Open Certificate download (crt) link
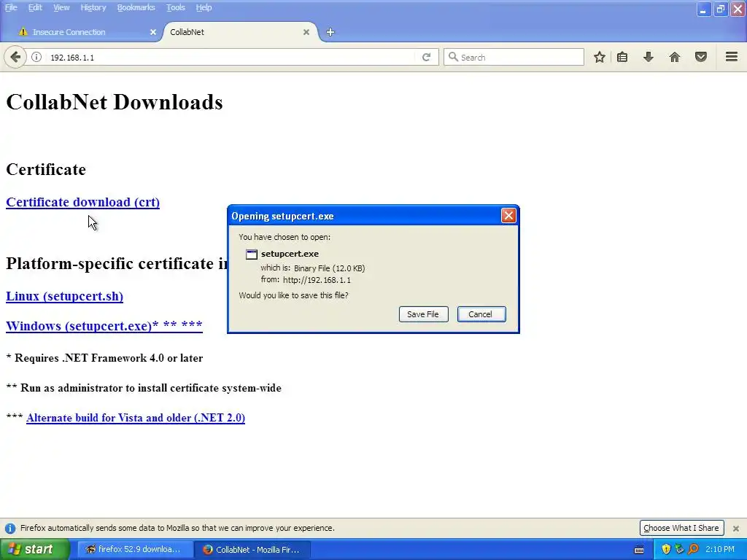747x560 pixels. click(83, 202)
